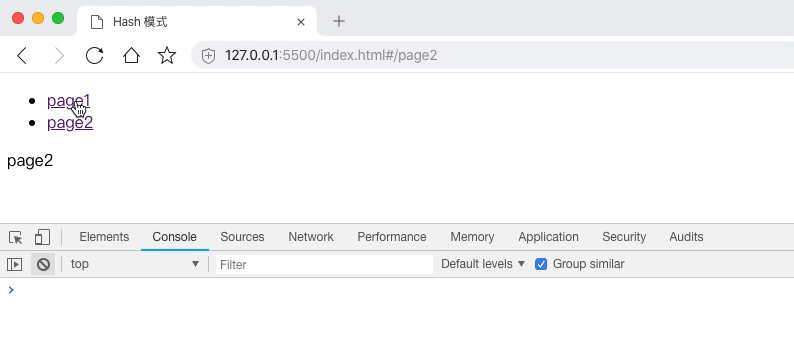The width and height of the screenshot is (794, 360).
Task: Switch to the Elements tab
Action: tap(104, 237)
